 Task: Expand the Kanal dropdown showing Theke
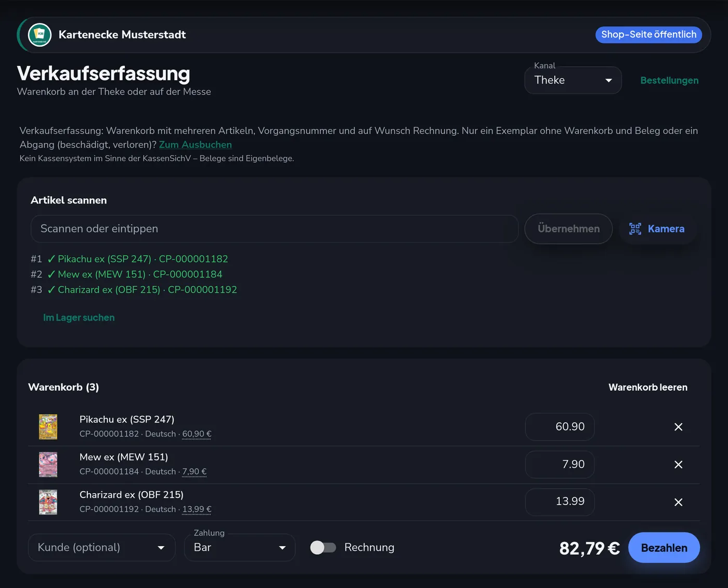coord(573,80)
